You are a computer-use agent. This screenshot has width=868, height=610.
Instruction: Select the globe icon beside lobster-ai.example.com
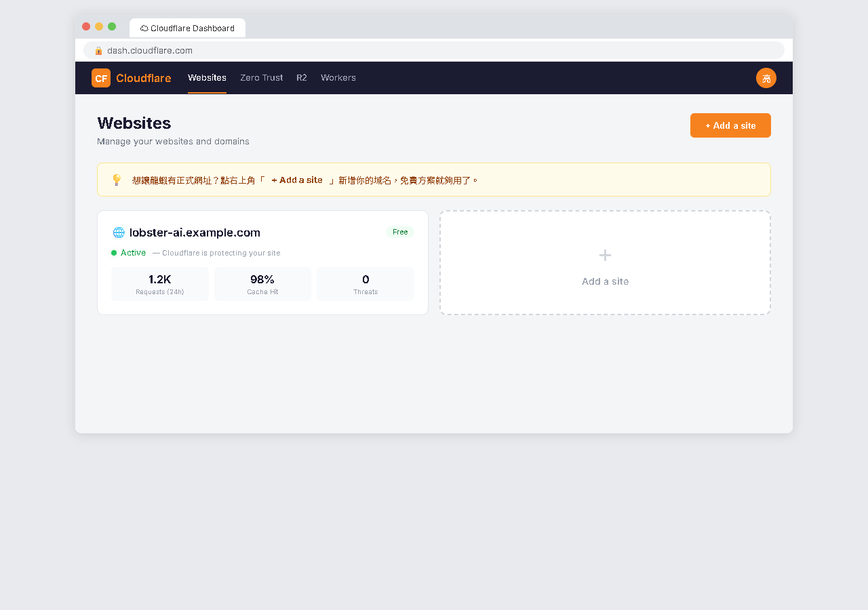[119, 232]
